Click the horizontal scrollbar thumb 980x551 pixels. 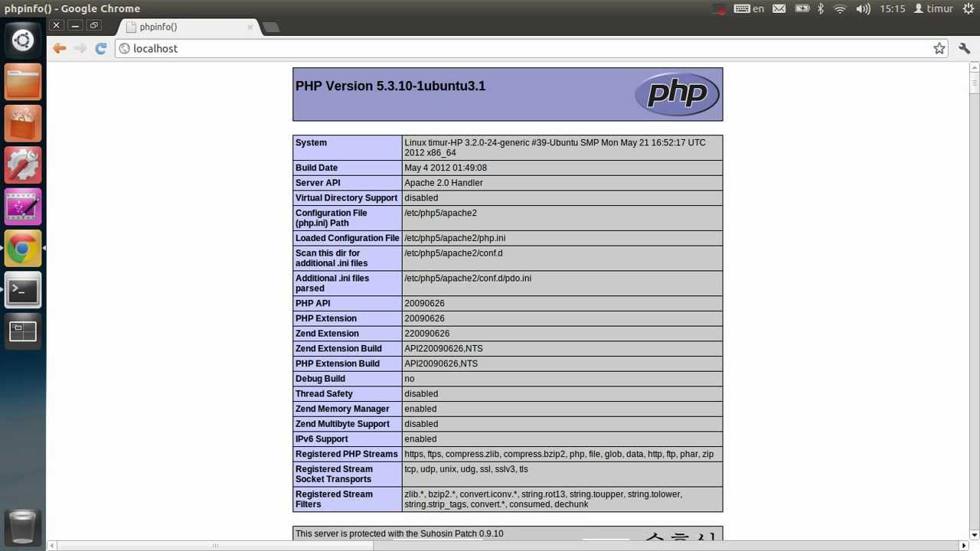(215, 546)
